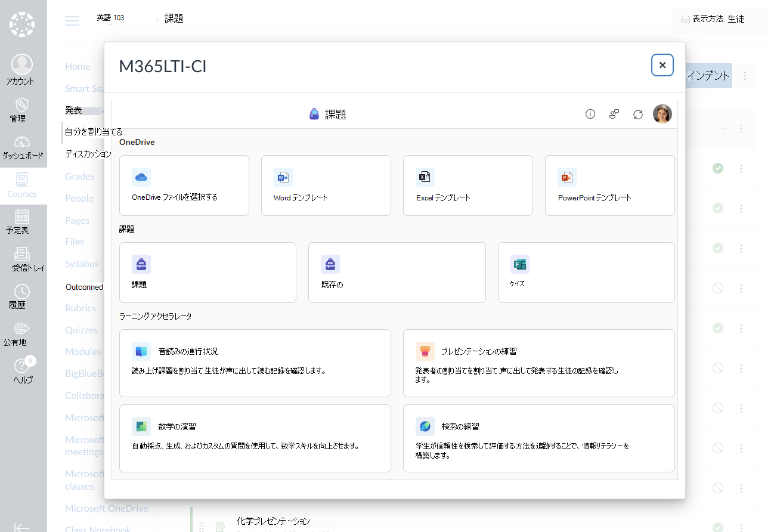Open Quizzes in course navigation
Image resolution: width=774 pixels, height=532 pixels.
click(82, 330)
